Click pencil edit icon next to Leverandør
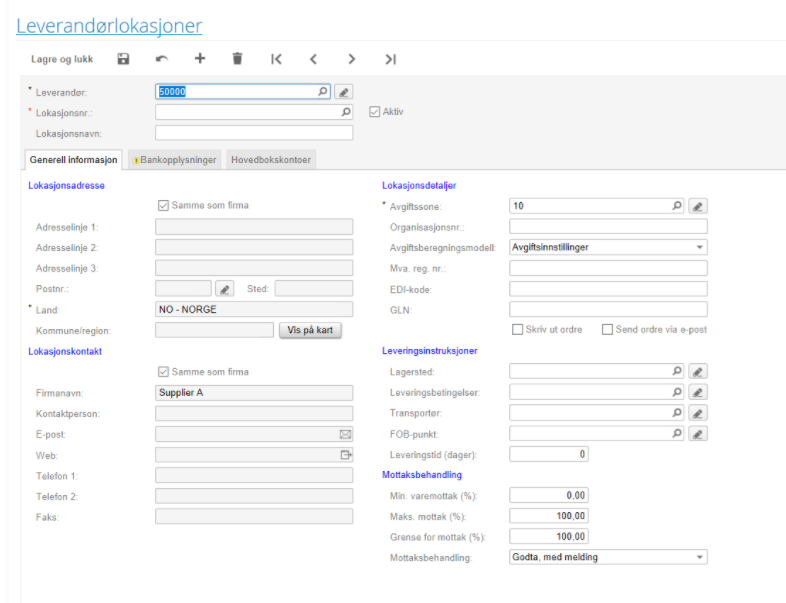 pos(343,92)
